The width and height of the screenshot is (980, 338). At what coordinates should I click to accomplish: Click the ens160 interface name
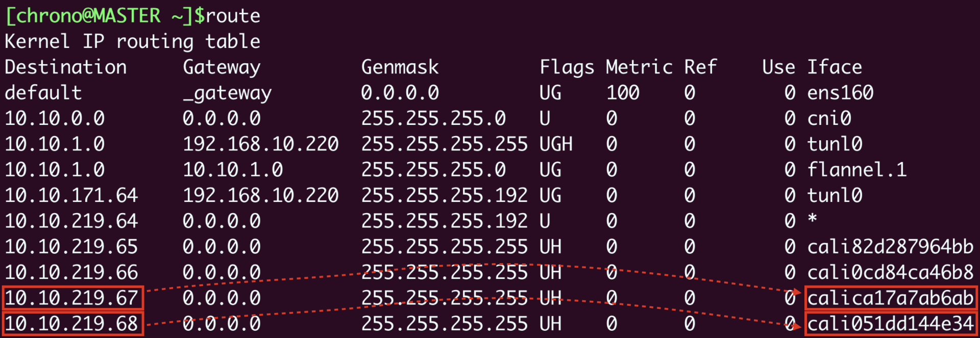840,93
